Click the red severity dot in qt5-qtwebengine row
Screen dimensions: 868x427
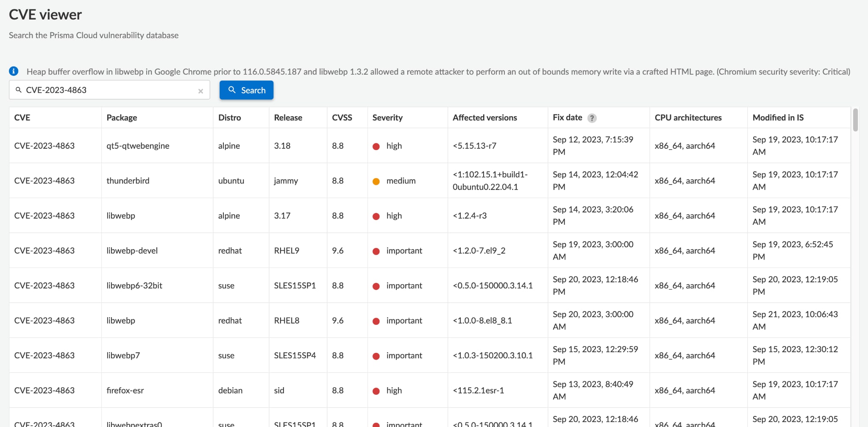pos(376,146)
